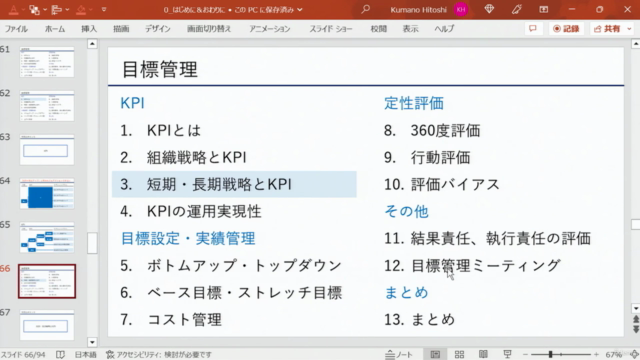The width and height of the screenshot is (640, 360).
Task: Click the 共有 share button
Action: (x=608, y=29)
